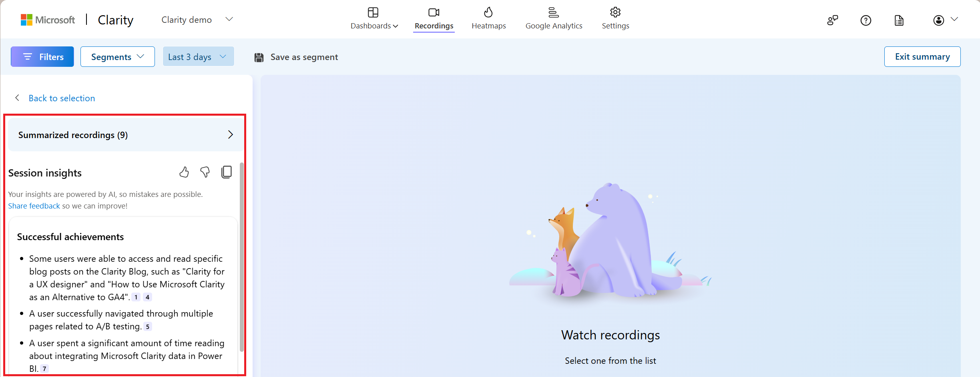980x377 pixels.
Task: Open the help question mark icon
Action: 866,20
